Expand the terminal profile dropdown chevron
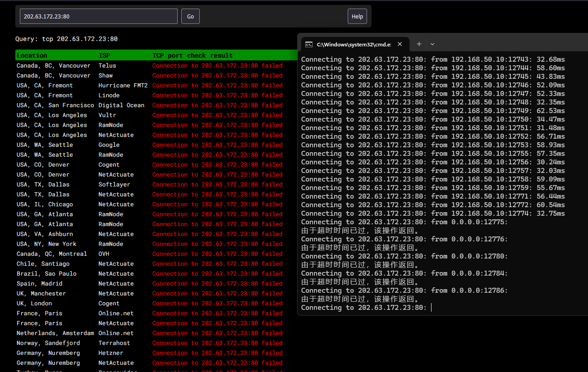This screenshot has height=372, width=588. (432, 44)
